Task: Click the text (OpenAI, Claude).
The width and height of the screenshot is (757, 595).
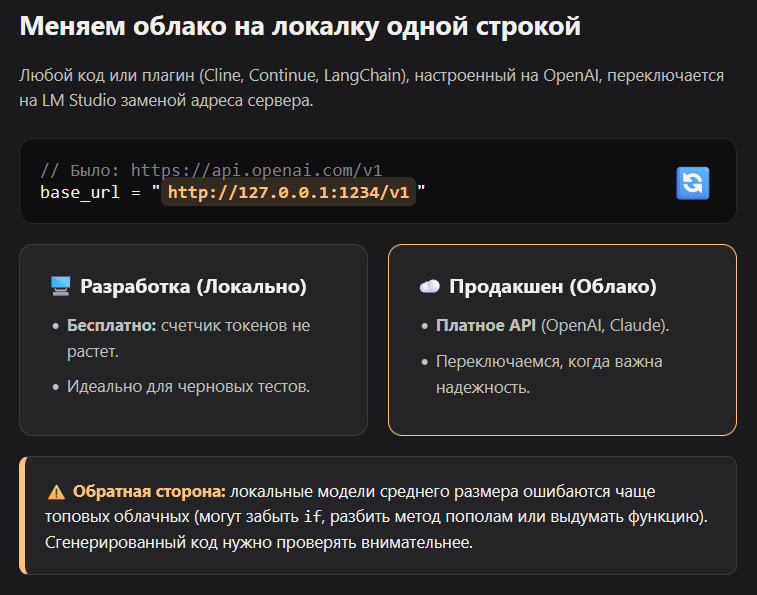Action: click(x=605, y=326)
